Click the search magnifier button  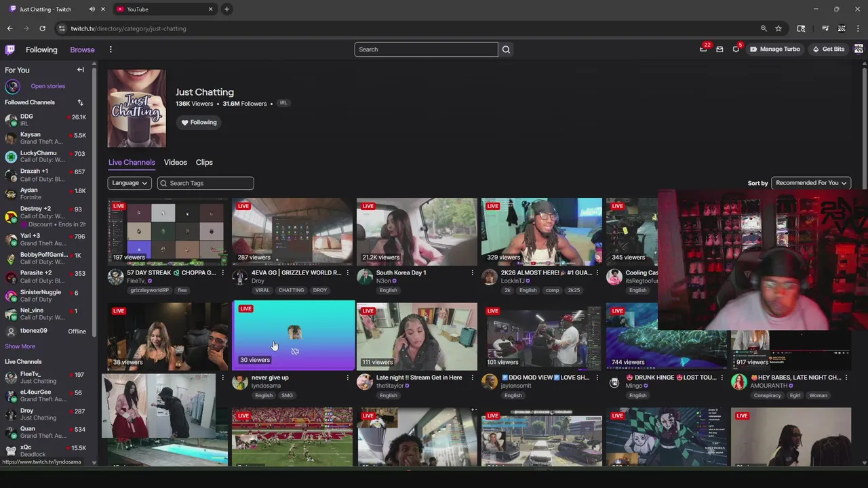506,49
